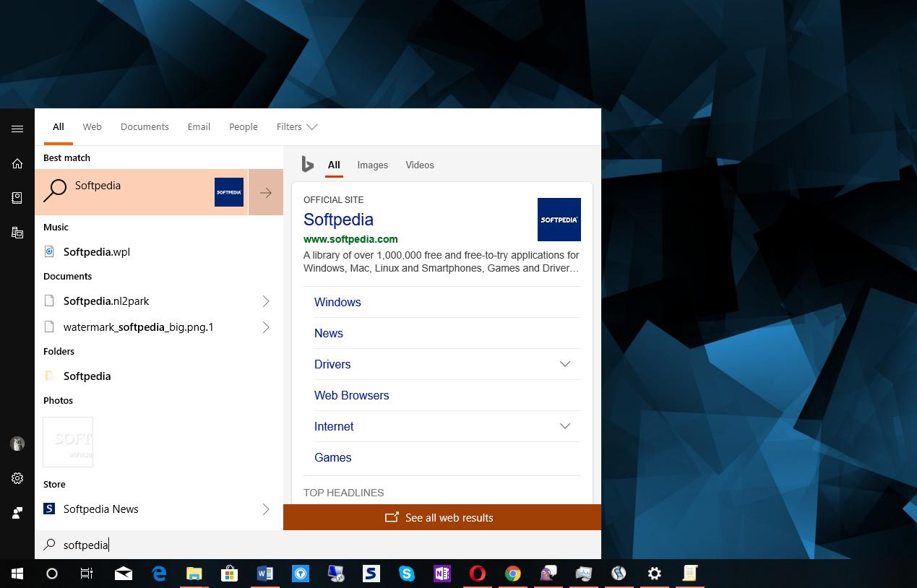
Task: Open the Windows sublink
Action: click(337, 302)
